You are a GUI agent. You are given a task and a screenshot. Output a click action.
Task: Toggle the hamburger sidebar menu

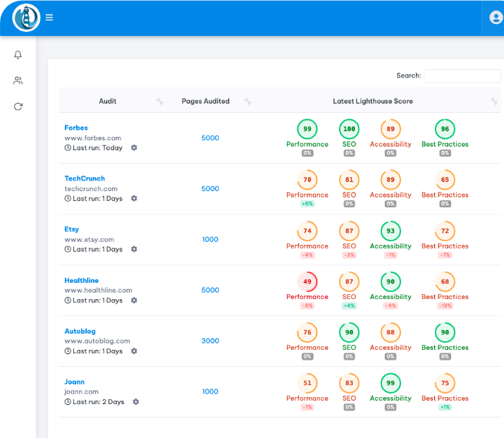[x=49, y=18]
